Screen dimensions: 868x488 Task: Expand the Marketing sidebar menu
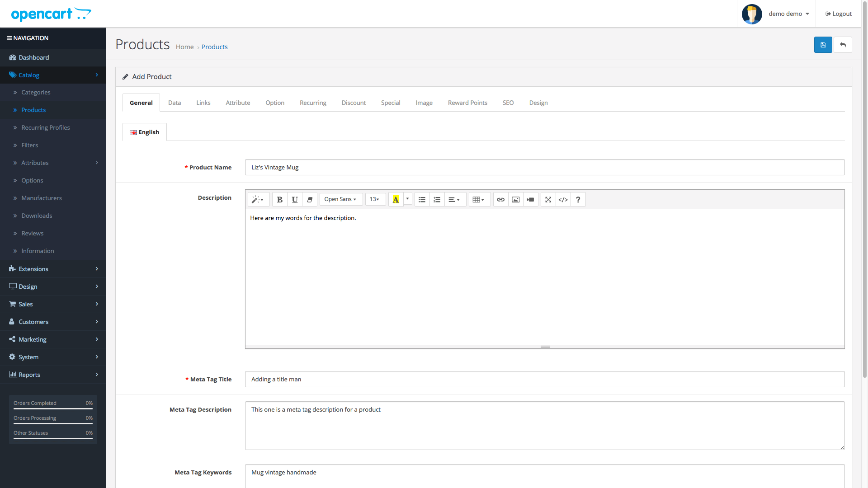[53, 339]
